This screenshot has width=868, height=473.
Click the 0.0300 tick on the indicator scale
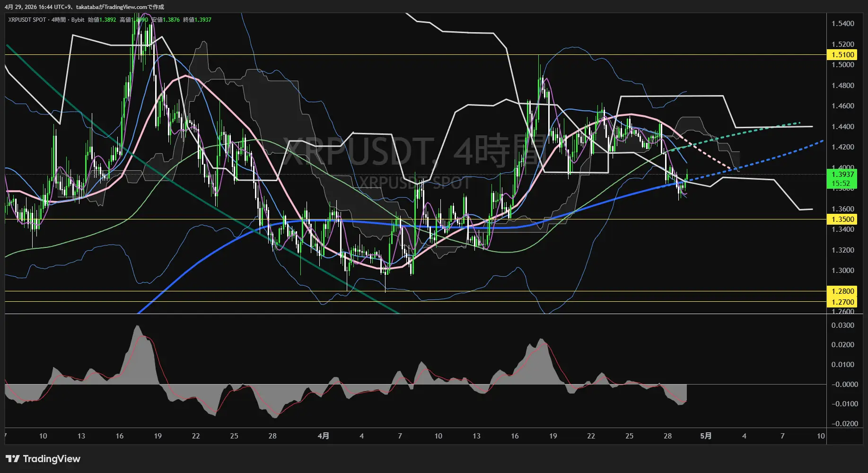[842, 325]
